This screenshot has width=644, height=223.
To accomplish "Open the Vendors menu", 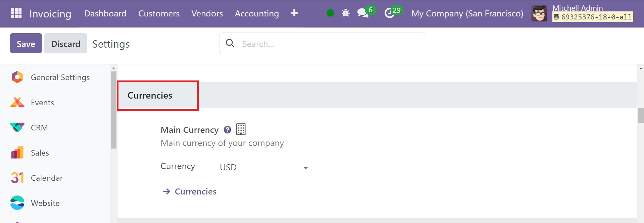I will pyautogui.click(x=207, y=13).
